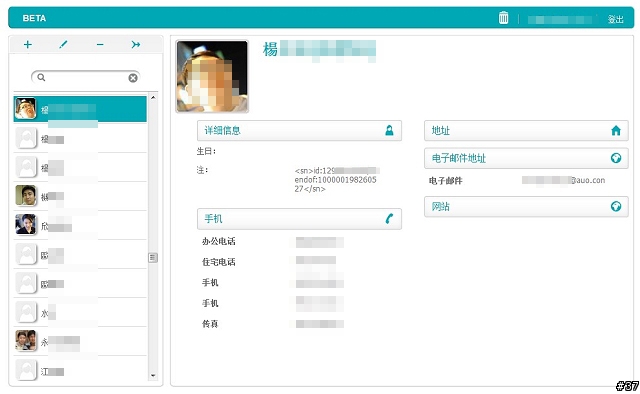Click the merge contacts arrow icon
Screen dimensions: 640x394
(136, 45)
